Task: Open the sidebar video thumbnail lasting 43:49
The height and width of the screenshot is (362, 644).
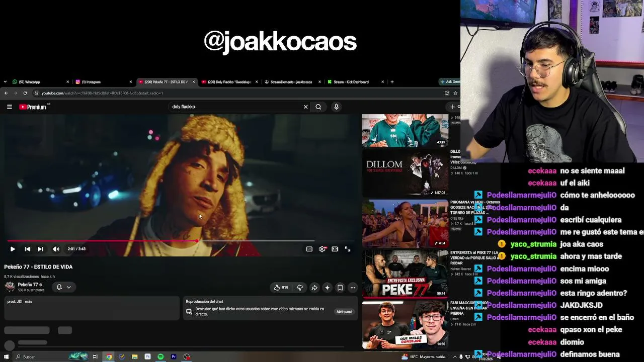Action: [405, 130]
